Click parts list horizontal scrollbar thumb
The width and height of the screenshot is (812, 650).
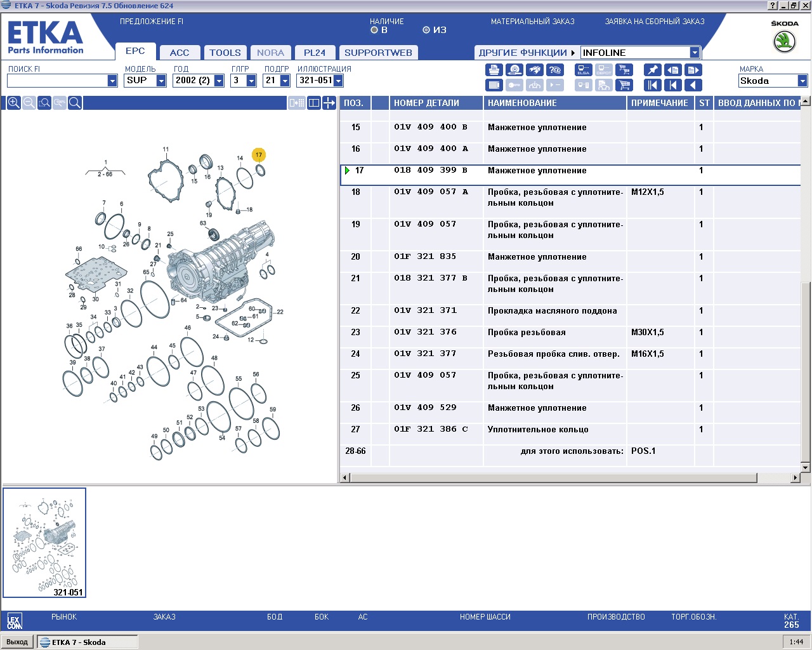(x=554, y=477)
